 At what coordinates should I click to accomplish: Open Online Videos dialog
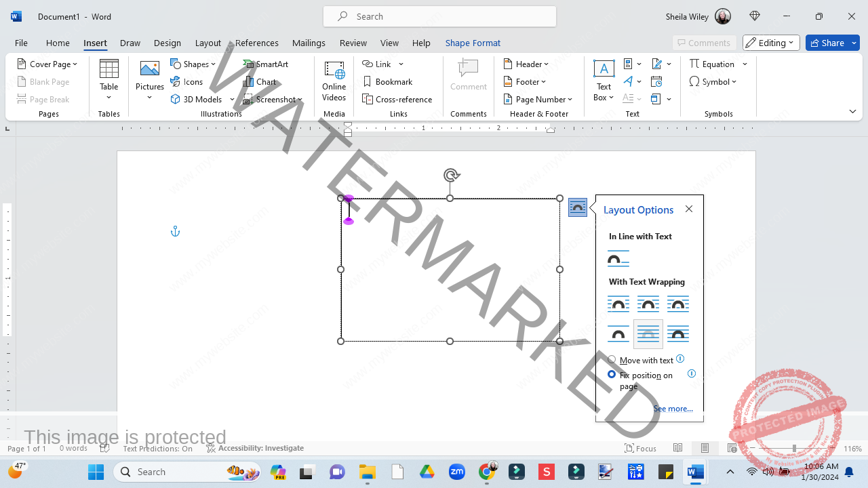pyautogui.click(x=334, y=80)
